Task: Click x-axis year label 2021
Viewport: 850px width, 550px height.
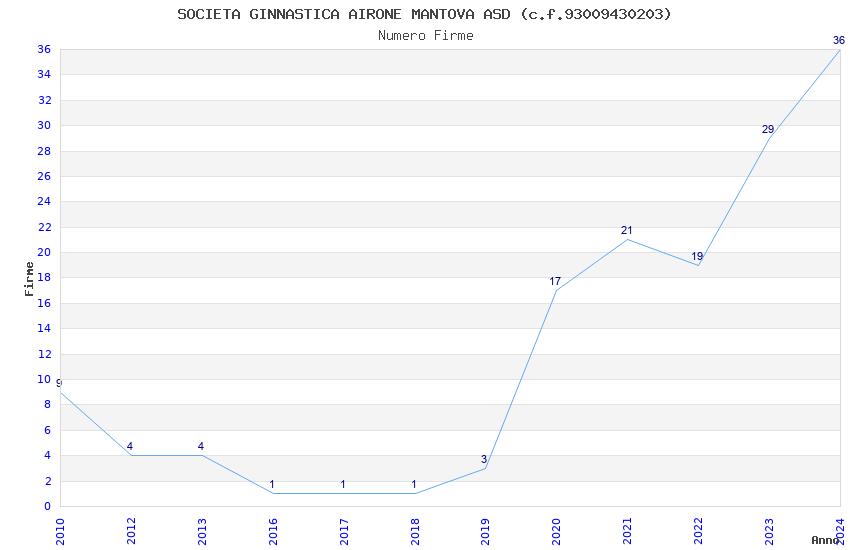Action: pyautogui.click(x=627, y=532)
